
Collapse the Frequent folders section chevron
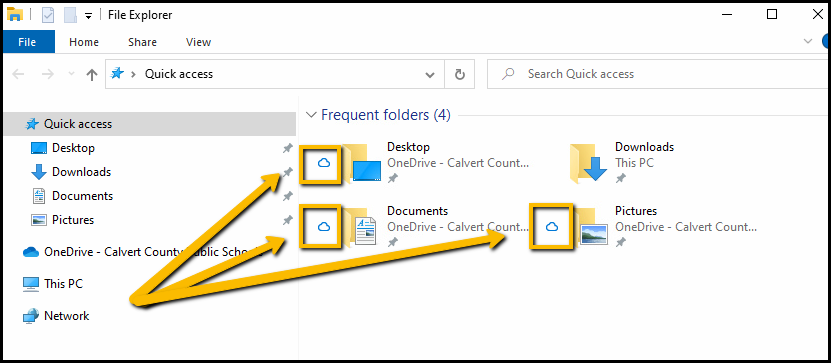click(312, 115)
